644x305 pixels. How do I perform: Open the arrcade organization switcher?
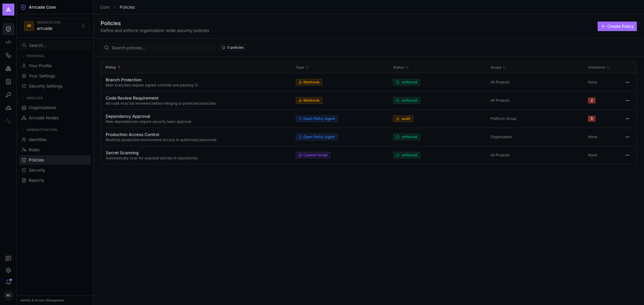pos(55,26)
